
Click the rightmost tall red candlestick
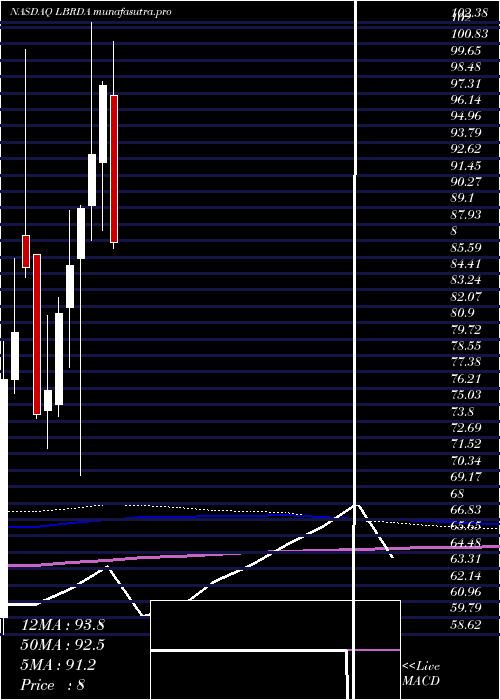(x=114, y=169)
